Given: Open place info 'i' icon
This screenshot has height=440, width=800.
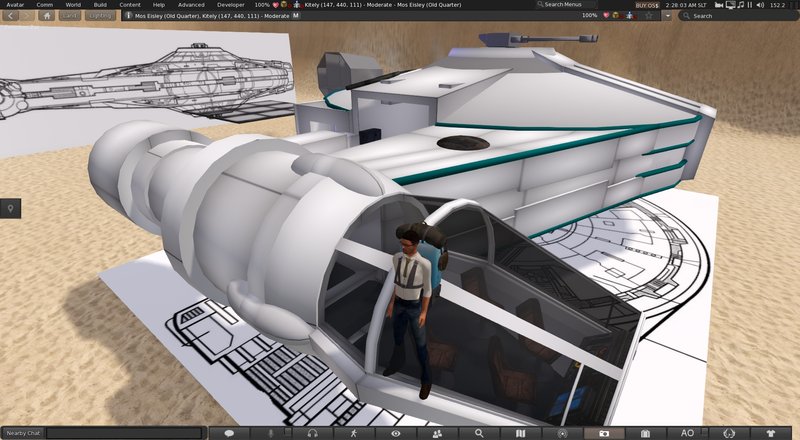Looking at the screenshot, I should coord(129,16).
